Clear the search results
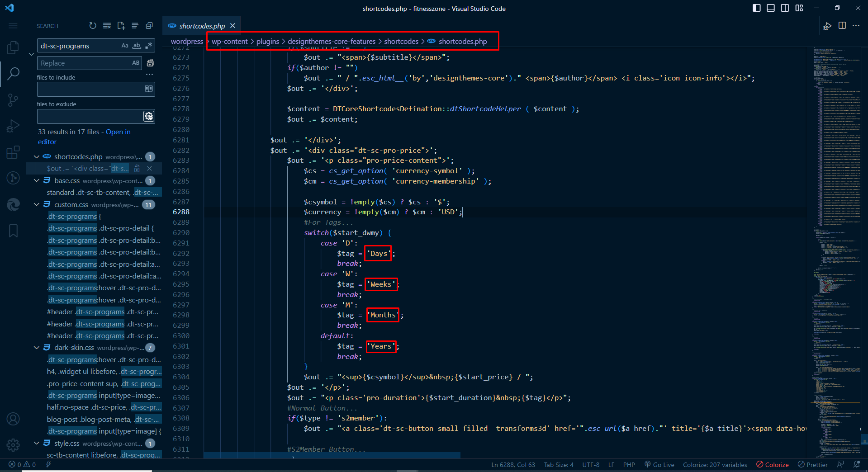 point(107,26)
